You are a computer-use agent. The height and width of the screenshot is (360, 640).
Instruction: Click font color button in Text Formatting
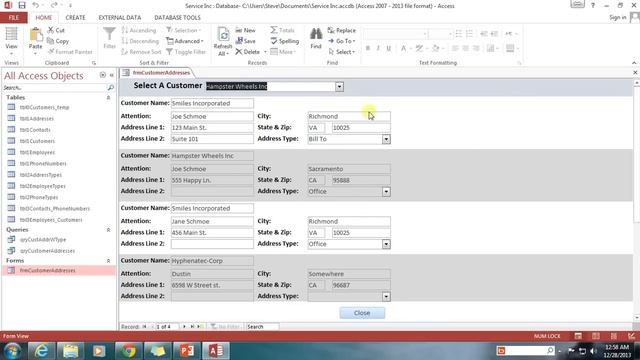click(405, 48)
